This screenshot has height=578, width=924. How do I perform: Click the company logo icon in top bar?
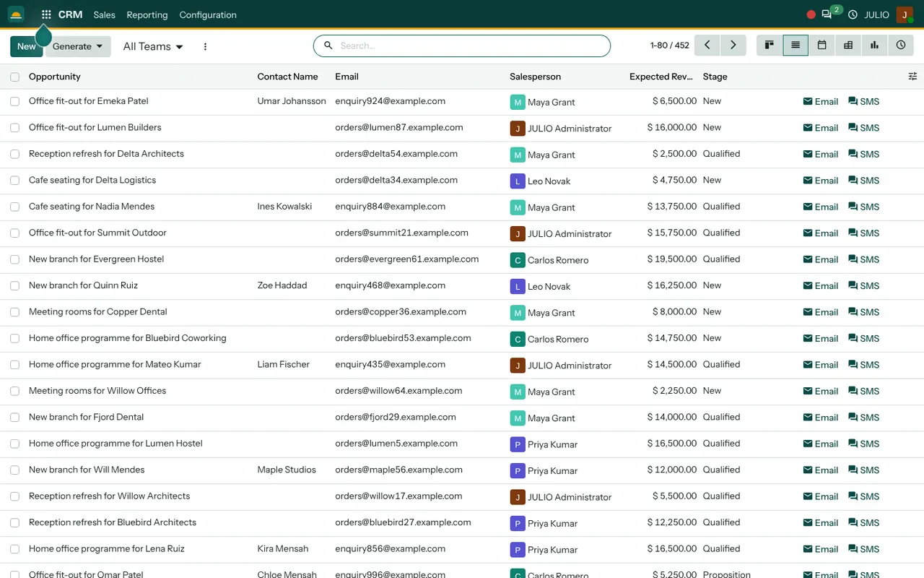16,14
